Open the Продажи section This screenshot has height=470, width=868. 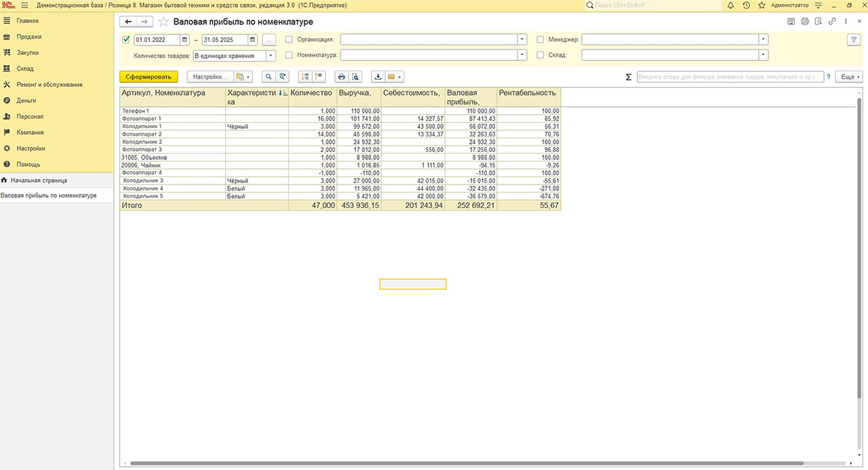[57, 37]
